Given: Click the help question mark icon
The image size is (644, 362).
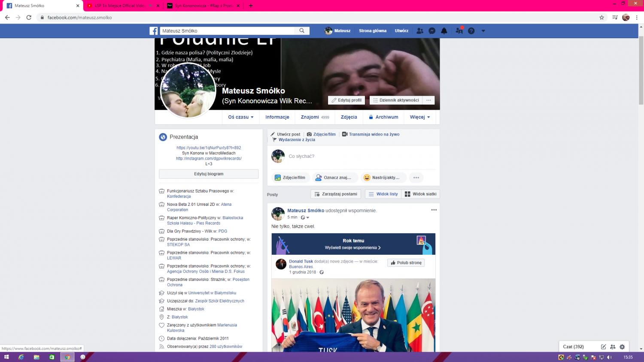Looking at the screenshot, I should point(471,31).
